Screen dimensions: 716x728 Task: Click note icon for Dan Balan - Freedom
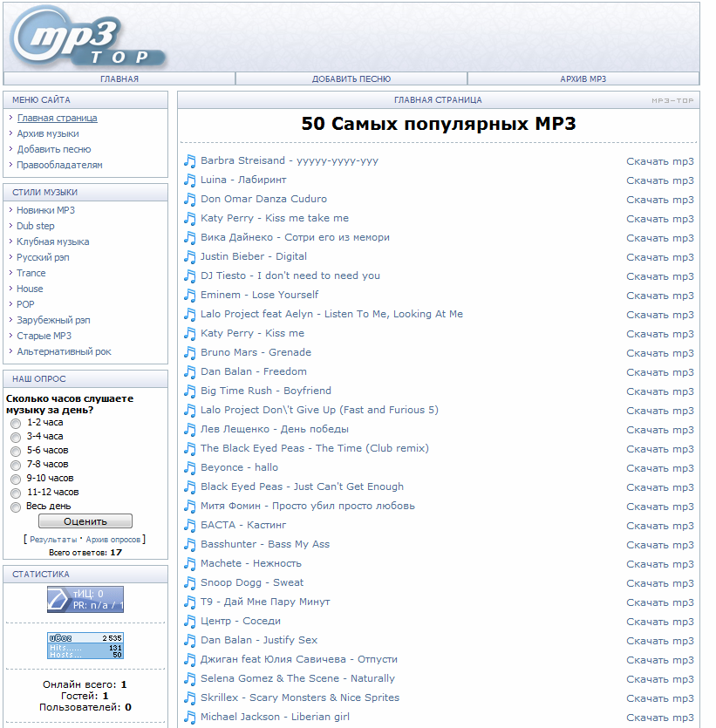pos(189,372)
